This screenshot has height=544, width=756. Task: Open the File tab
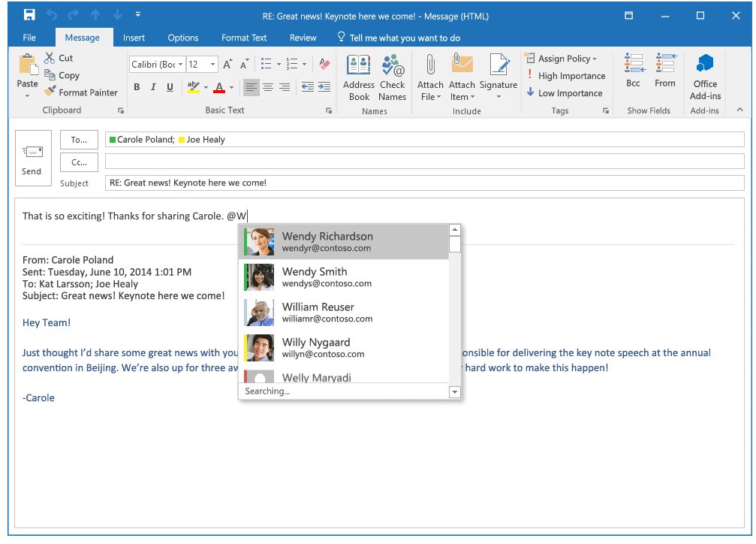29,38
